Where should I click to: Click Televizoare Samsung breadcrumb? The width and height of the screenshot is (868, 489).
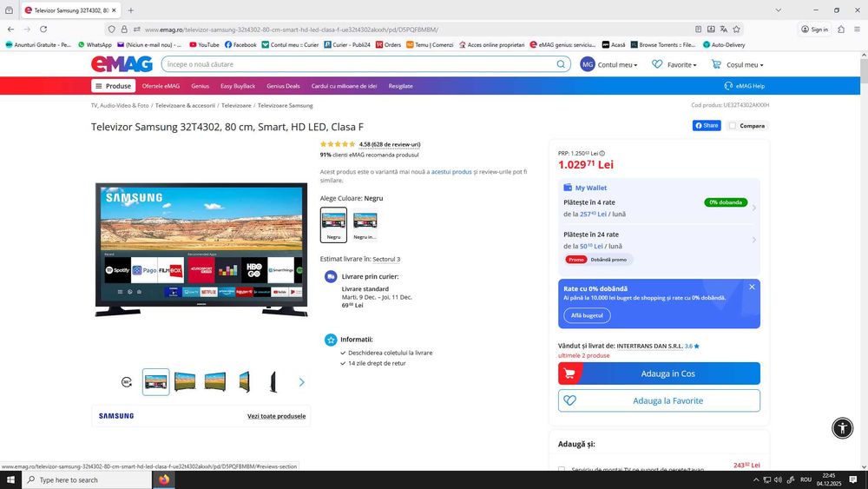pyautogui.click(x=285, y=105)
